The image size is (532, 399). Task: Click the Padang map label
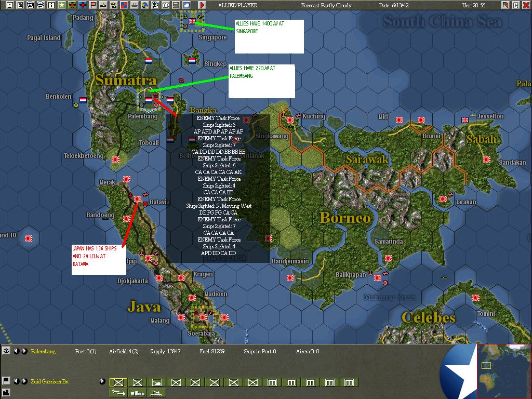83,18
